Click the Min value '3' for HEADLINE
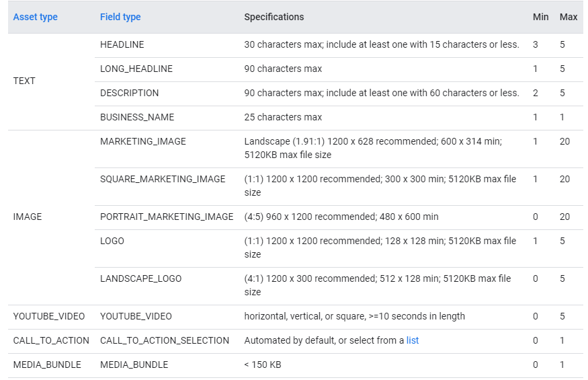 point(536,44)
